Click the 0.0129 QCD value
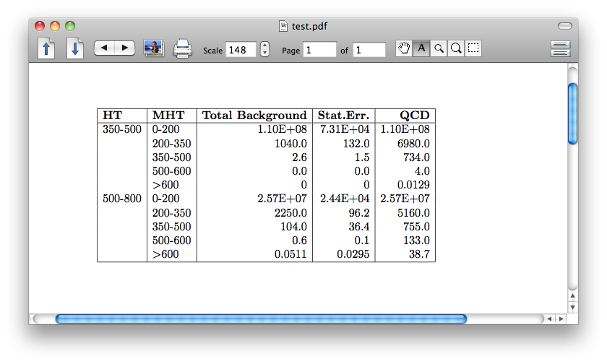This screenshot has width=607, height=364. [413, 185]
